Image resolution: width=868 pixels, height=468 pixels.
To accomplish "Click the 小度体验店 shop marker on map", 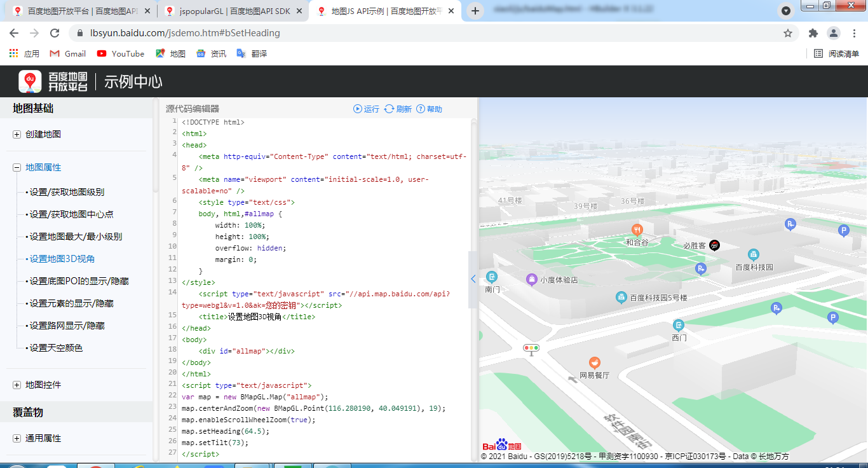I will pos(532,279).
